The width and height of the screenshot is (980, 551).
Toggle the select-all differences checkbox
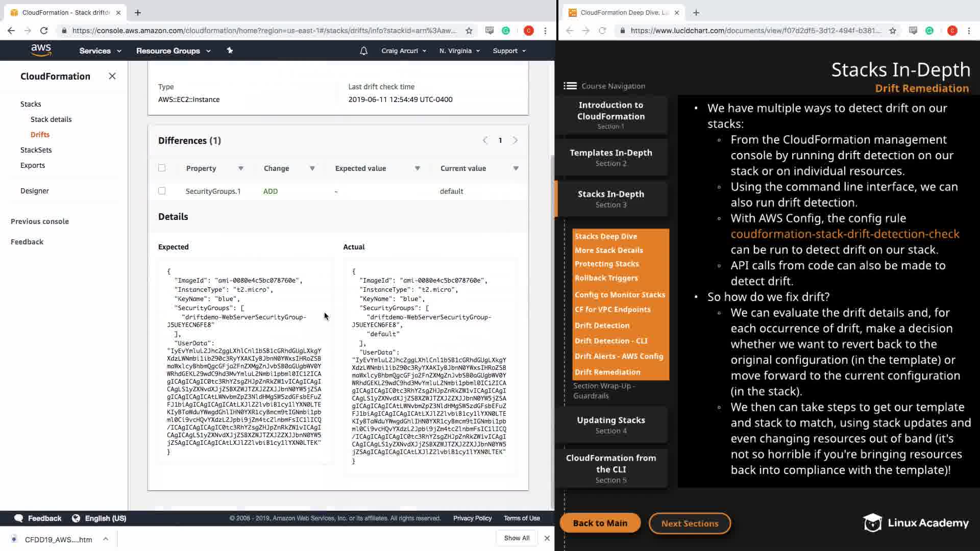coord(162,168)
